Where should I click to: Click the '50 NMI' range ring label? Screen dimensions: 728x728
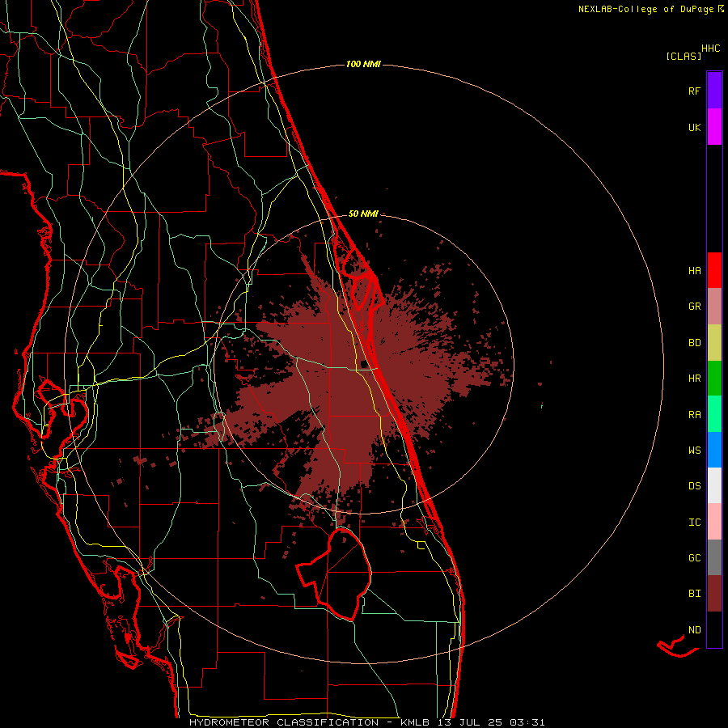point(363,214)
